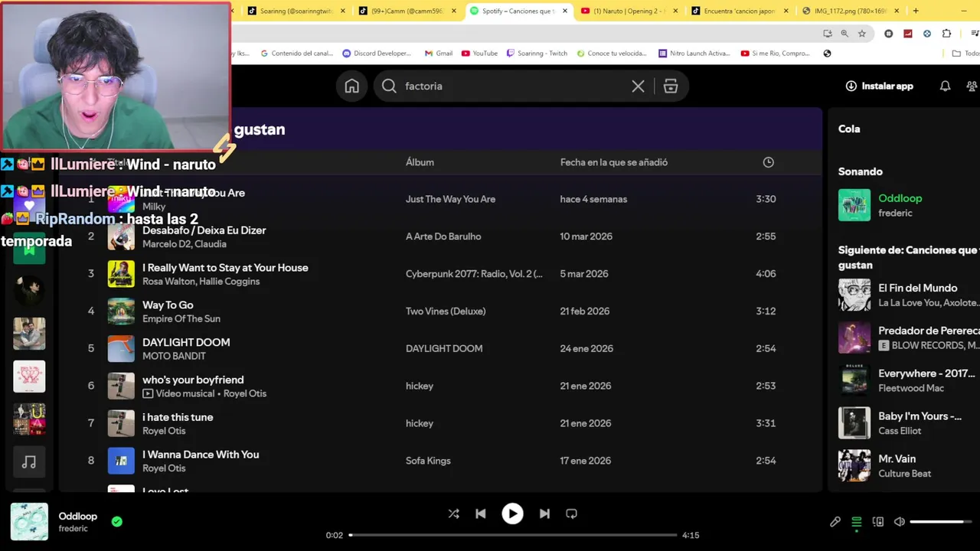The width and height of the screenshot is (980, 551).
Task: Close the Naruto Opening 2 tab
Action: click(x=676, y=11)
